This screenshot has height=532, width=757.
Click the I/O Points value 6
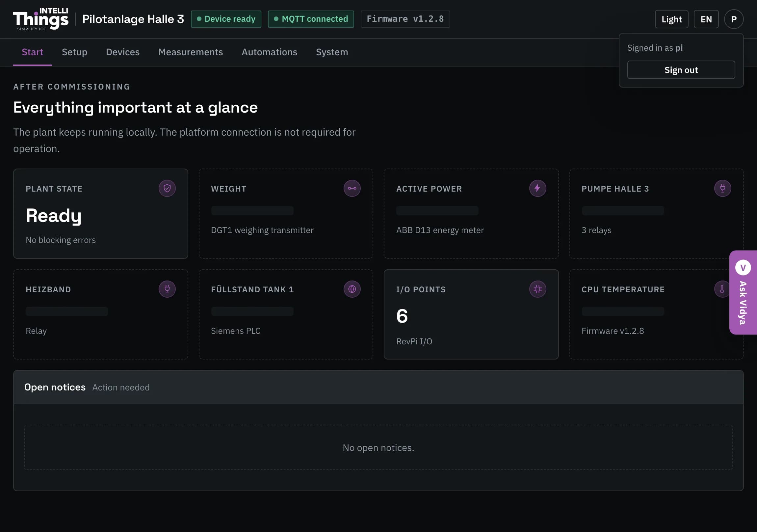(402, 316)
